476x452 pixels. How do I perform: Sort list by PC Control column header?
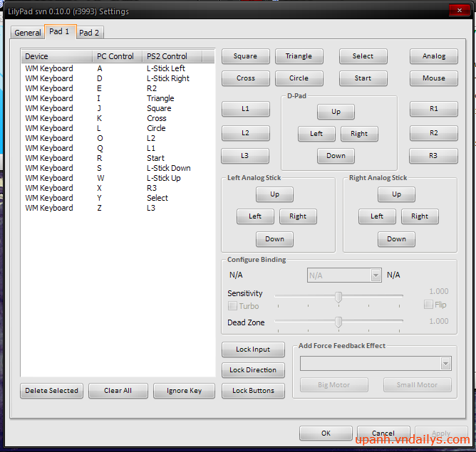(x=118, y=56)
